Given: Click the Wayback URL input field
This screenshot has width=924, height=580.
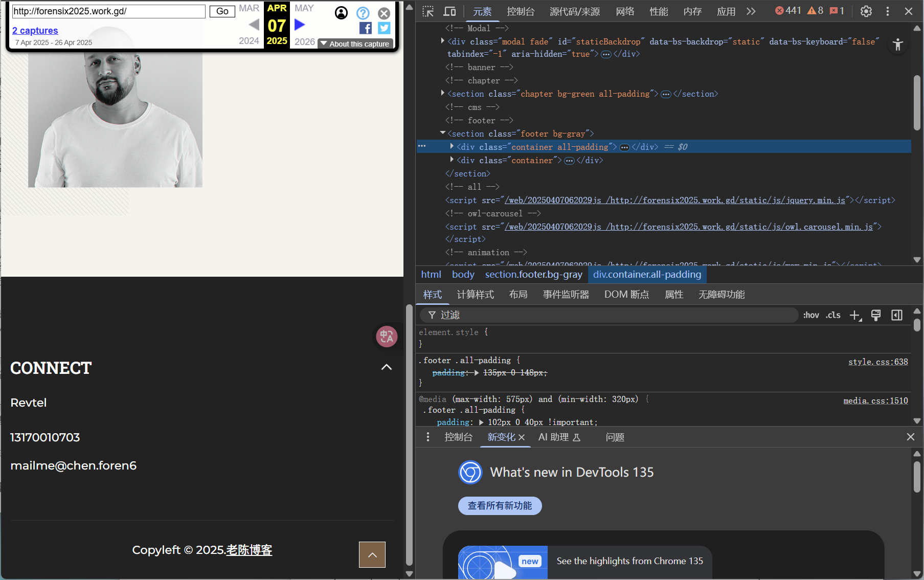Looking at the screenshot, I should (108, 11).
